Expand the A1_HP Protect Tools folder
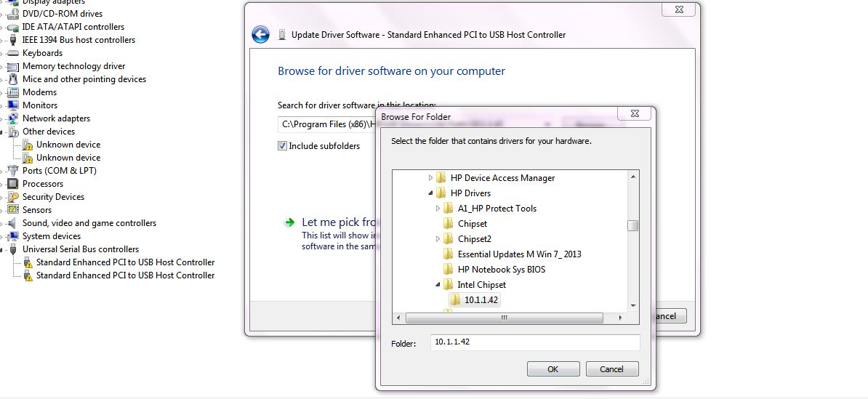This screenshot has width=868, height=399. tap(438, 209)
